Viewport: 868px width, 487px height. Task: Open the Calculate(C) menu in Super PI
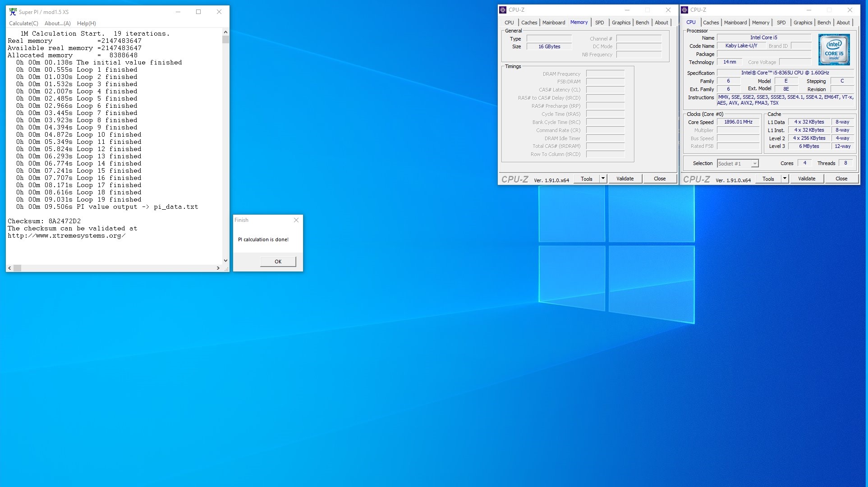(23, 23)
